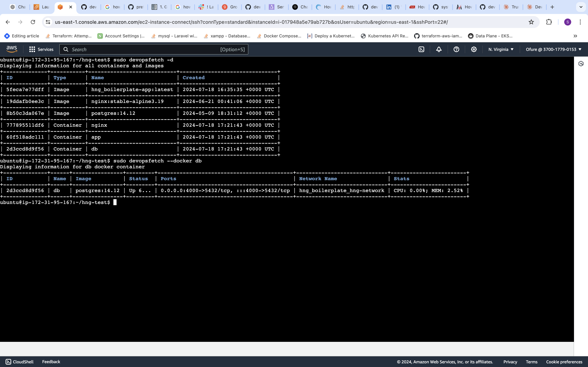Screen dimensions: 588x367
Task: Open the browser extensions puzzle icon
Action: point(549,22)
